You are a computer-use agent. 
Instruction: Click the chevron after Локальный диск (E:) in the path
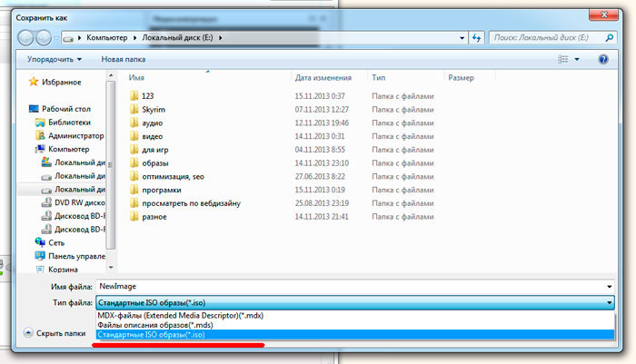[220, 38]
